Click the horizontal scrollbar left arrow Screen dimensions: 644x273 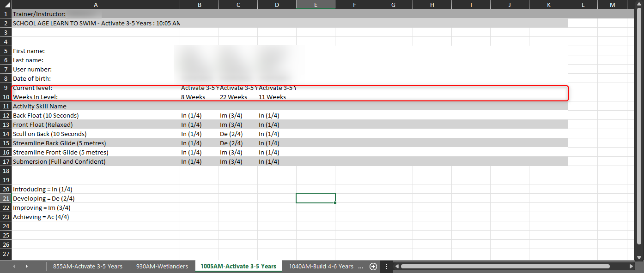[396, 267]
